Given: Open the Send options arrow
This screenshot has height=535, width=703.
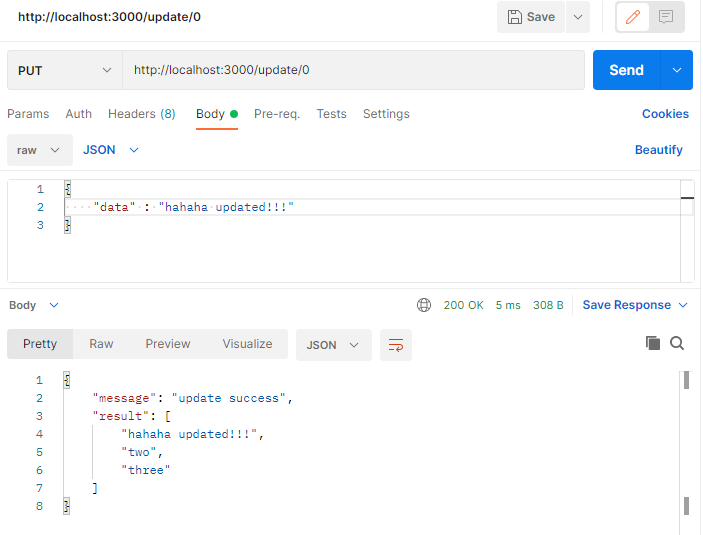Looking at the screenshot, I should (677, 70).
